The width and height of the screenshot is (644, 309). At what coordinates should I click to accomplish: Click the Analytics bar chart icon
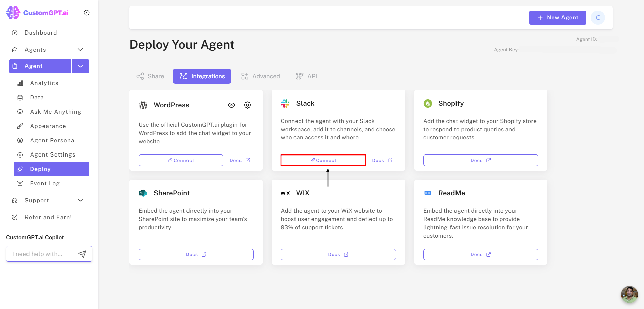20,83
